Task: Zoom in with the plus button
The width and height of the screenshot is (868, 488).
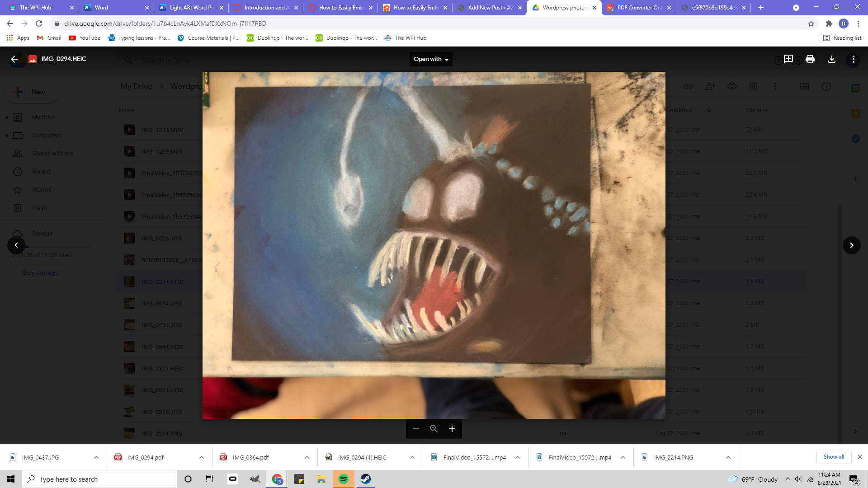Action: pos(452,429)
